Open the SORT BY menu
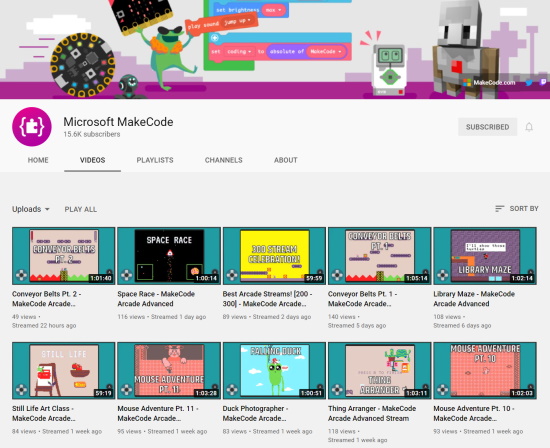Viewport: 550px width, 448px height. click(517, 209)
